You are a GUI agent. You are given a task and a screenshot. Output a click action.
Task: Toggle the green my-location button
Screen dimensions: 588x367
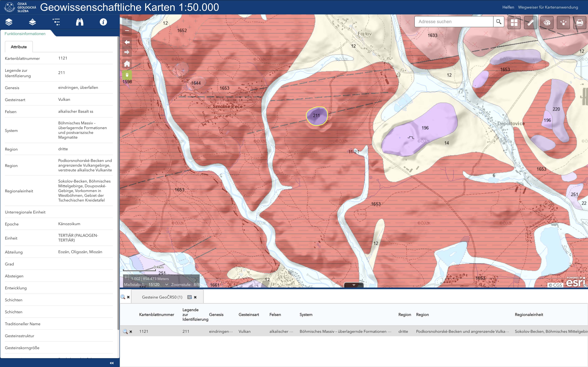[127, 75]
